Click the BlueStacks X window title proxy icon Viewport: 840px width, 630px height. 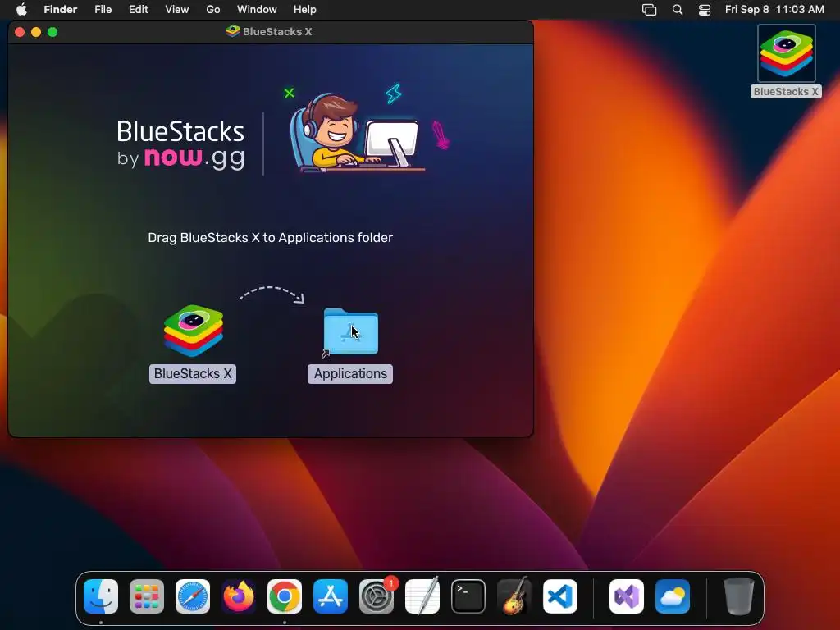[x=232, y=31]
